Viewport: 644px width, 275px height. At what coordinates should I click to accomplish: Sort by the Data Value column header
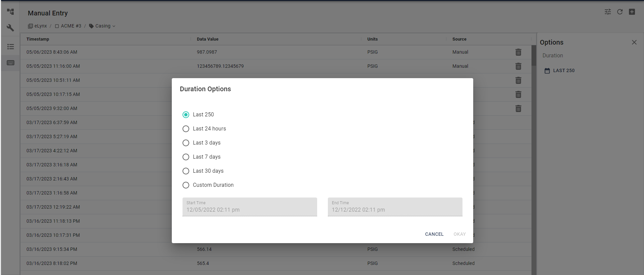(x=208, y=39)
